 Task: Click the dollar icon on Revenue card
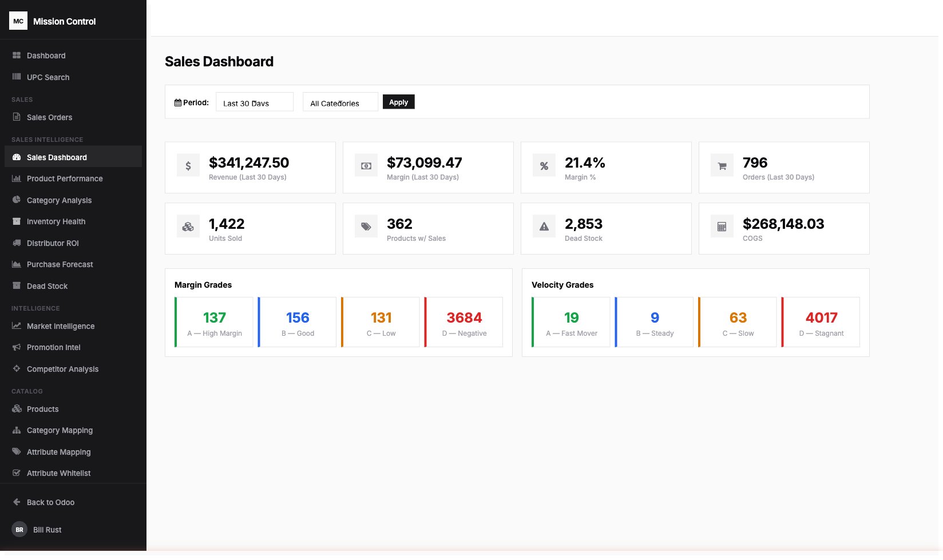point(188,165)
